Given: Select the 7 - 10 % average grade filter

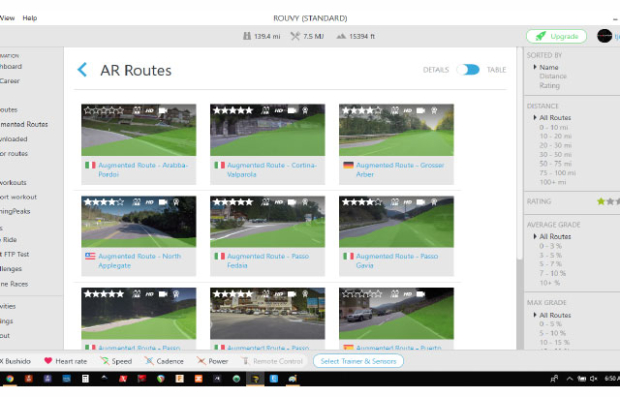Looking at the screenshot, I should click(552, 273).
